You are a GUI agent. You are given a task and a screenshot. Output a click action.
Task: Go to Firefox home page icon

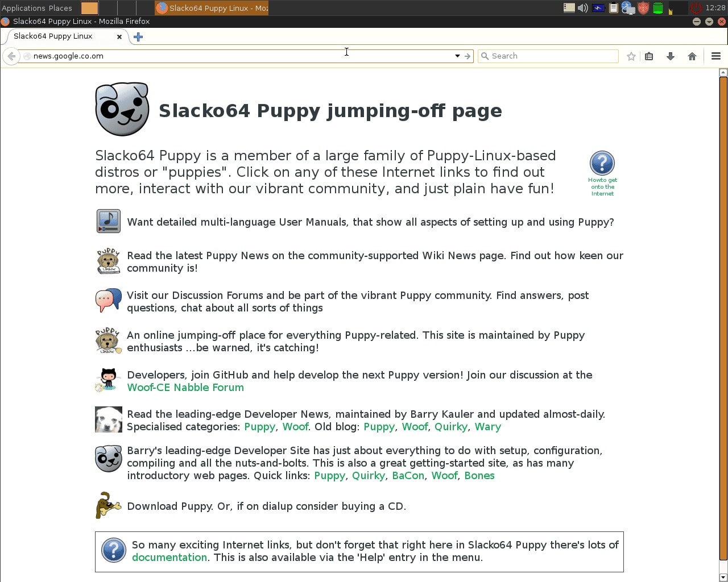(x=692, y=56)
